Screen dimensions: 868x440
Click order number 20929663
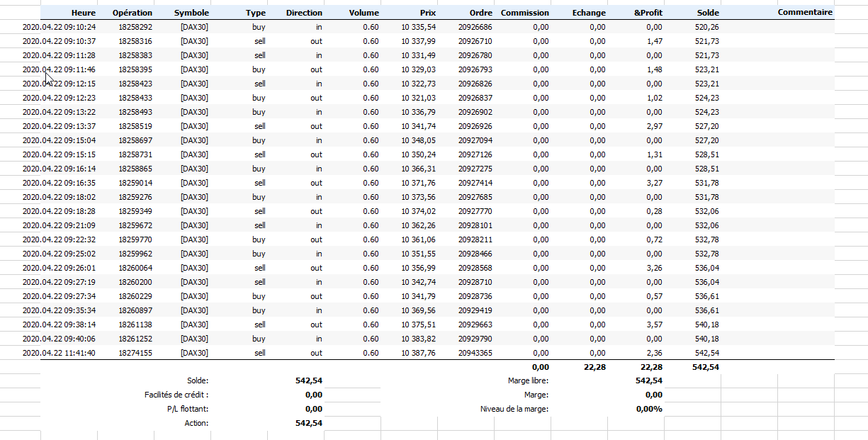click(475, 325)
